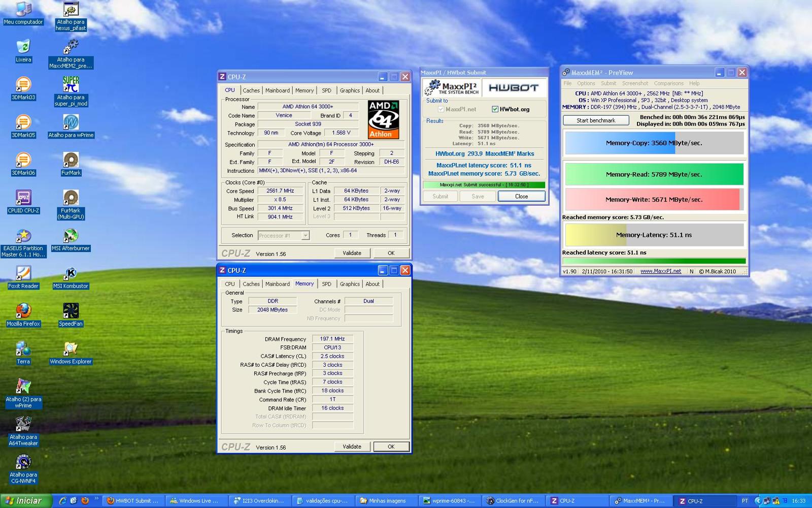Open Atalho para super_pi_mod icon
This screenshot has height=508, width=812.
coord(71,92)
